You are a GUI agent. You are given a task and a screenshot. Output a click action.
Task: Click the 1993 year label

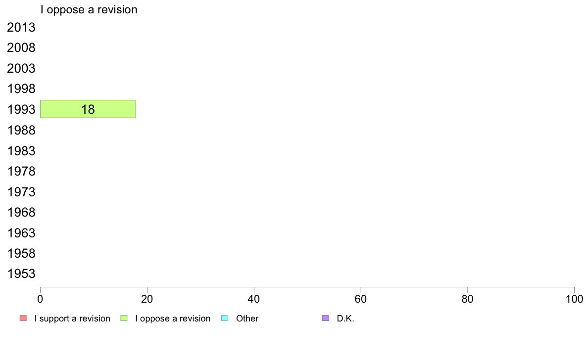[x=21, y=110]
